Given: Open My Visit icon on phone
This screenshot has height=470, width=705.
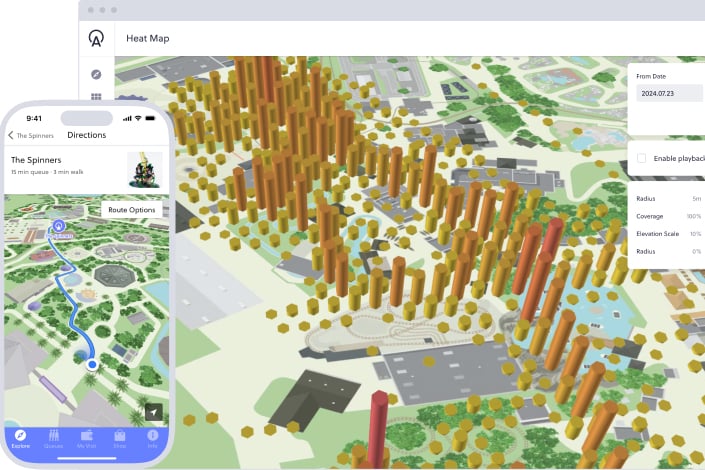Looking at the screenshot, I should click(87, 438).
